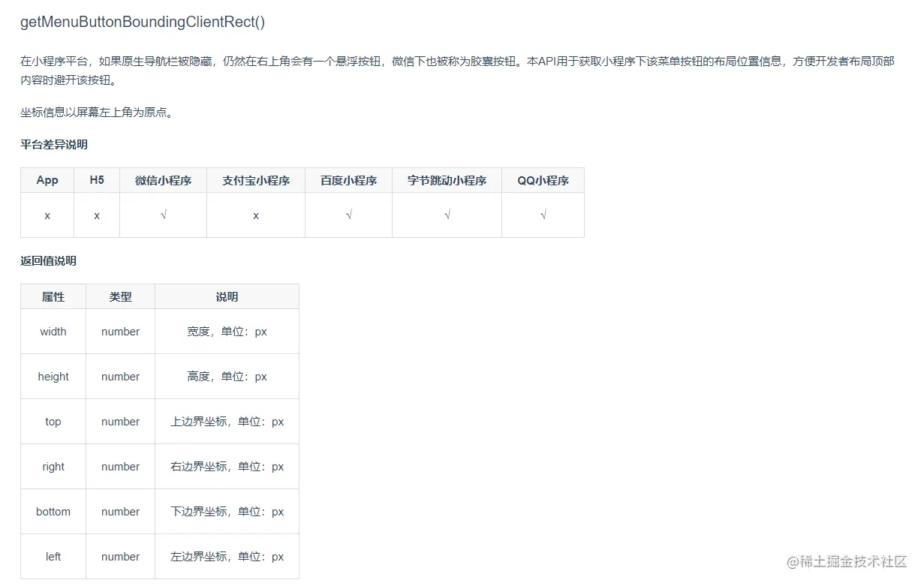Viewport: 924px width, 586px height.
Task: Click the top property cell
Action: click(x=53, y=422)
